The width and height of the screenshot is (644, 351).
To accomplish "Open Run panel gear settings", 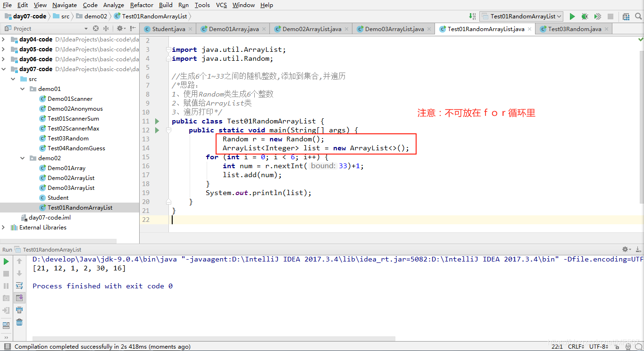I will click(x=626, y=249).
